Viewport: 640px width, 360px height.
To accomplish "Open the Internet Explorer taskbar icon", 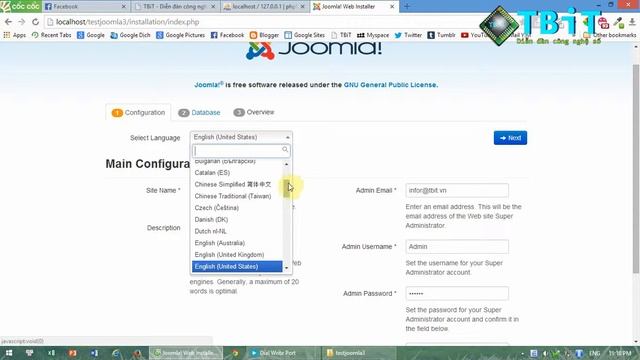I will pos(116,353).
